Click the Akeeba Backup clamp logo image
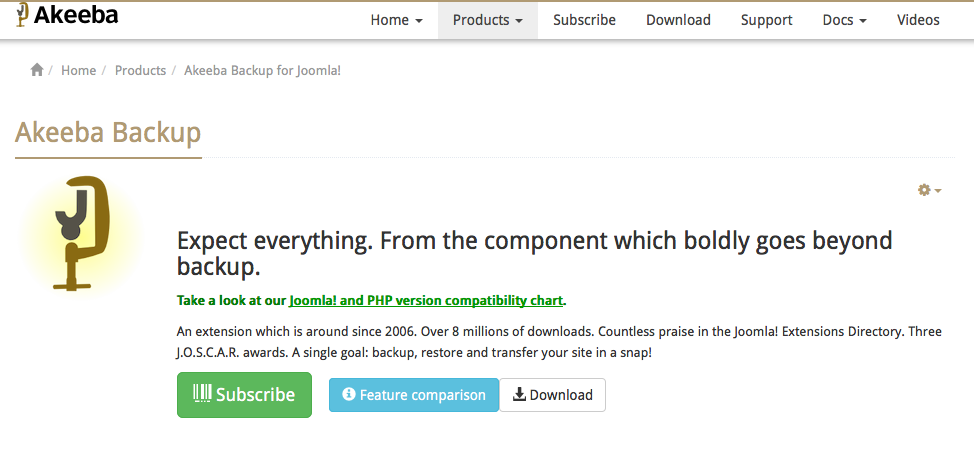974x455 pixels. [81, 234]
